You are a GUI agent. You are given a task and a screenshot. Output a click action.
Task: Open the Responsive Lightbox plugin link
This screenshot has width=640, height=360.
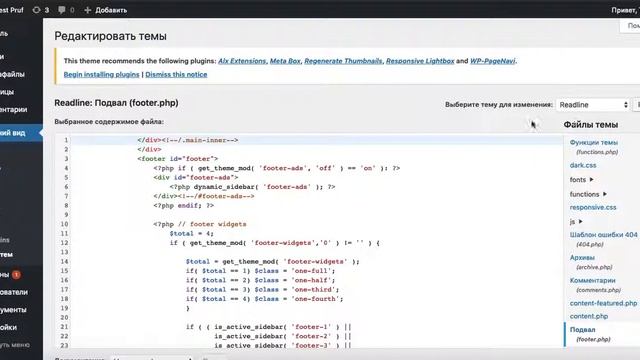pyautogui.click(x=420, y=61)
